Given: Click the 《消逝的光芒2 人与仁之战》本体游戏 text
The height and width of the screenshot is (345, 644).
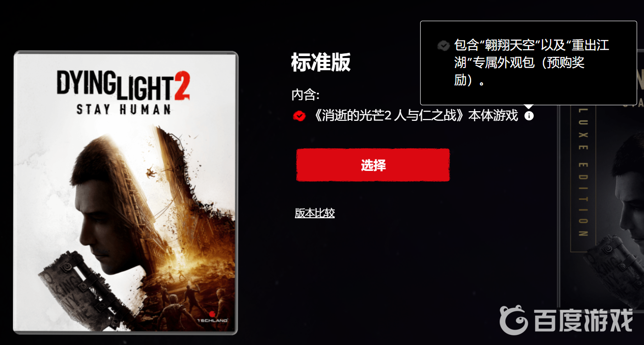Looking at the screenshot, I should (x=415, y=116).
